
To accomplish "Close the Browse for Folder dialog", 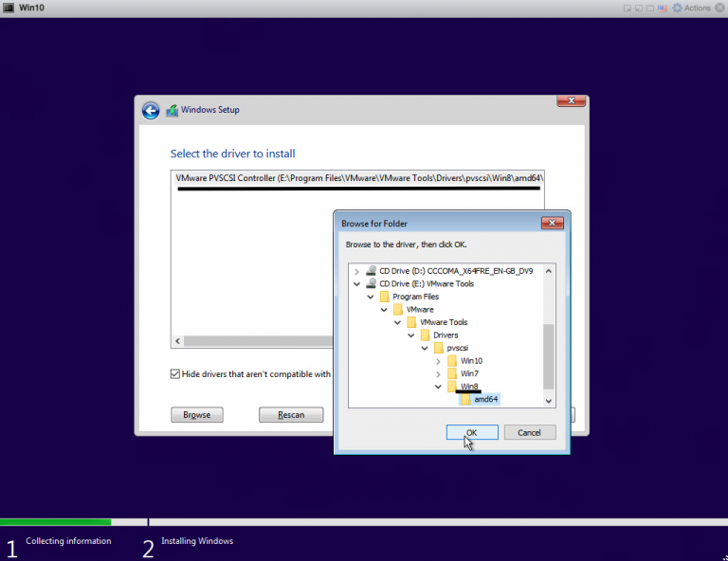I will (x=553, y=224).
